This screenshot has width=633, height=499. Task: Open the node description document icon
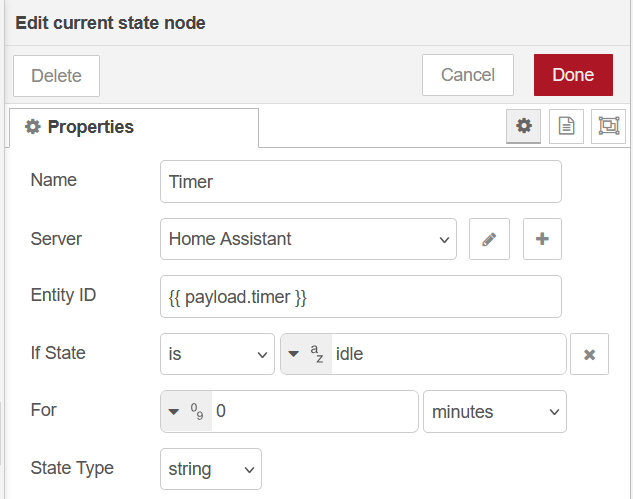point(566,126)
